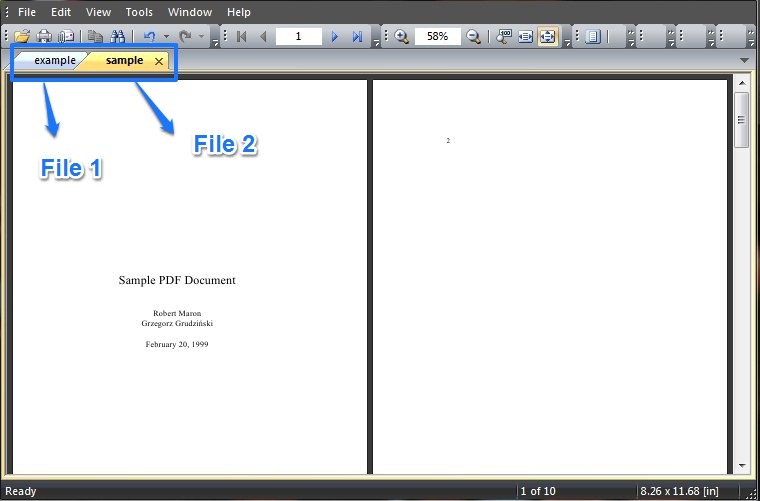Open the Help menu

point(239,12)
